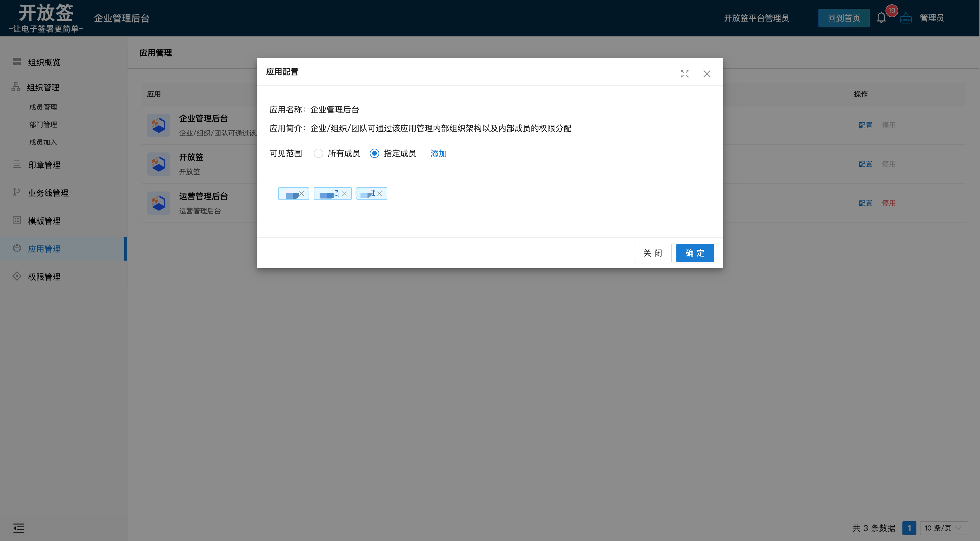Click the 运营管理后台 app logo in list
980x541 pixels.
click(x=159, y=203)
